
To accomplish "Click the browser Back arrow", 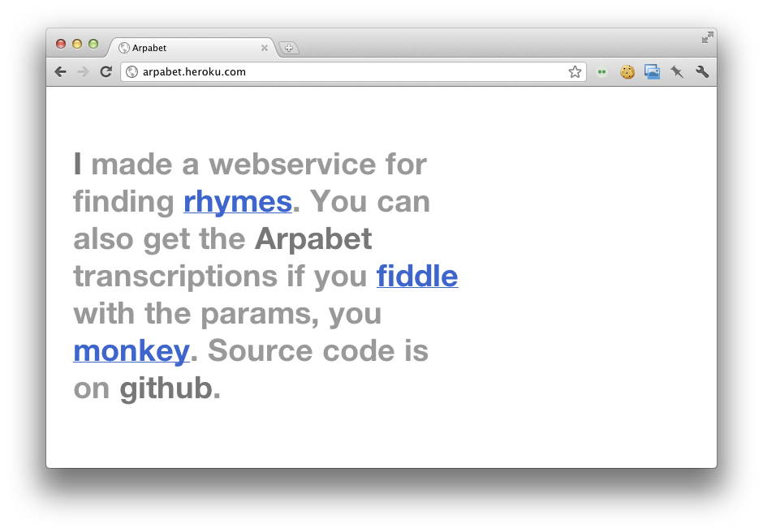I will 61,72.
